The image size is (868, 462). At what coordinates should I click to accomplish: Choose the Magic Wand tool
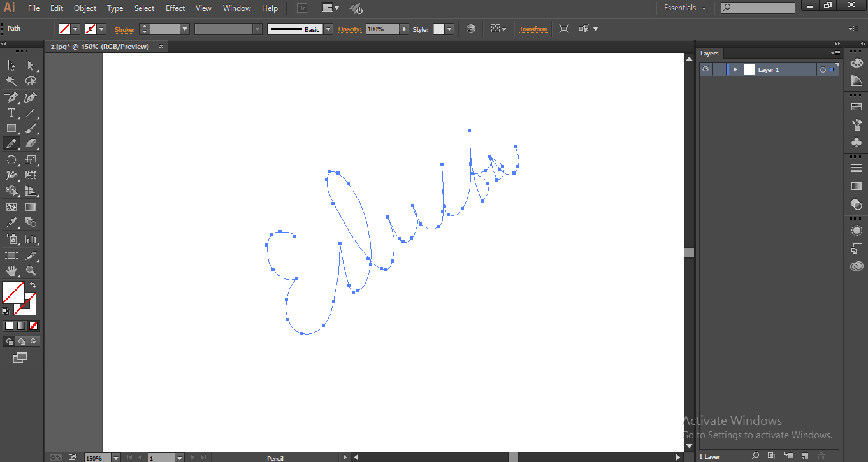(11, 81)
